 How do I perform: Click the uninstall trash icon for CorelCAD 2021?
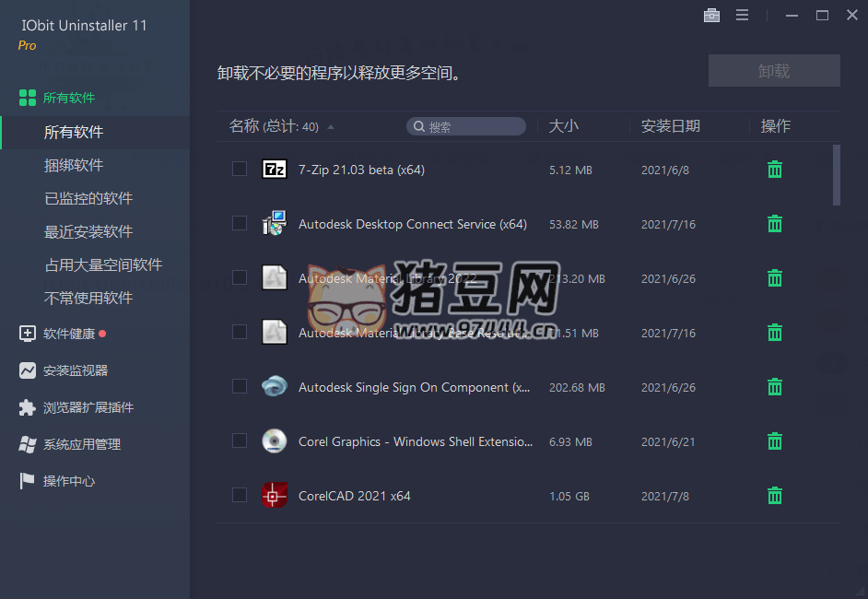[x=774, y=495]
